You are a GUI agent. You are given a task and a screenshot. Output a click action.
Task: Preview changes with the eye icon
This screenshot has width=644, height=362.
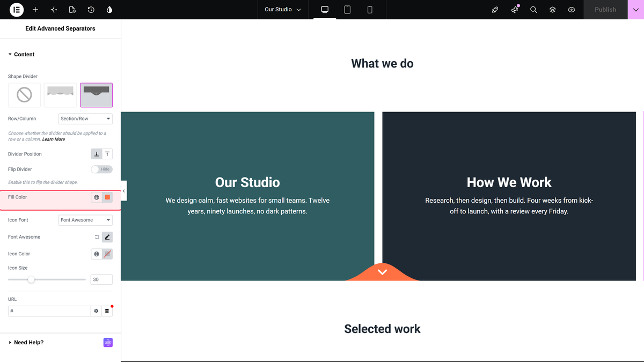[572, 10]
